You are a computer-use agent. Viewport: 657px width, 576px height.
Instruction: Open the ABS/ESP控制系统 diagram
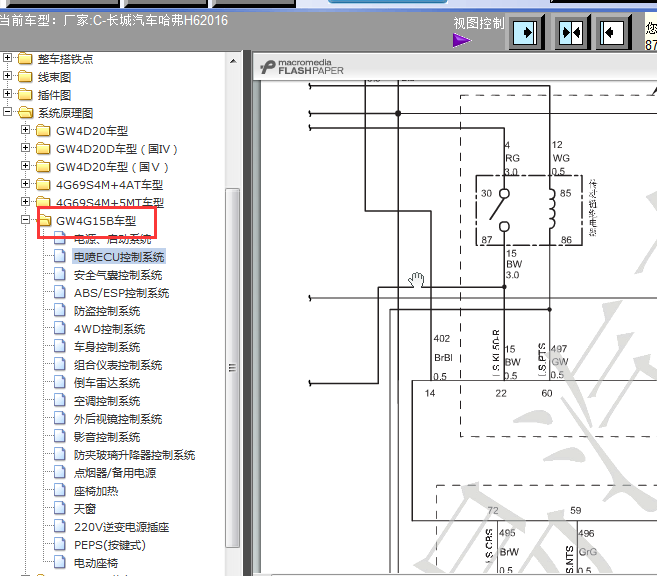click(122, 293)
